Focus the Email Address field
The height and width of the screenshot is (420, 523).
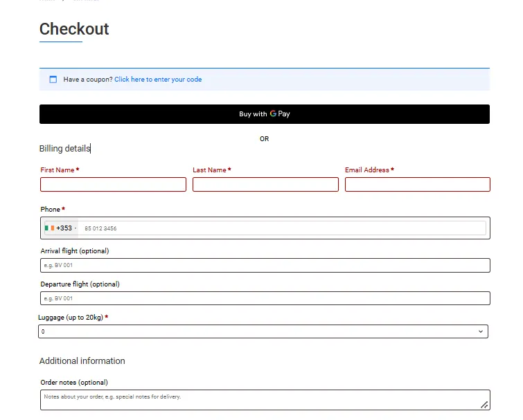tap(418, 185)
